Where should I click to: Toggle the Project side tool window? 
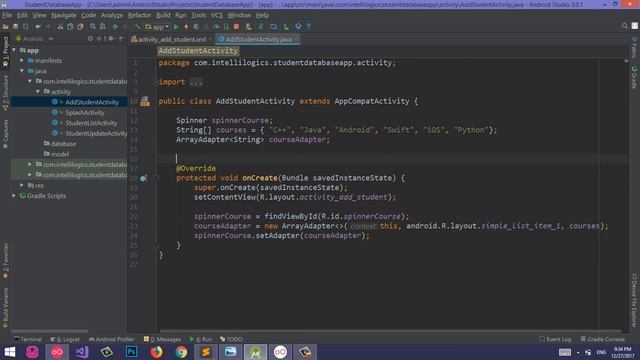(x=5, y=51)
